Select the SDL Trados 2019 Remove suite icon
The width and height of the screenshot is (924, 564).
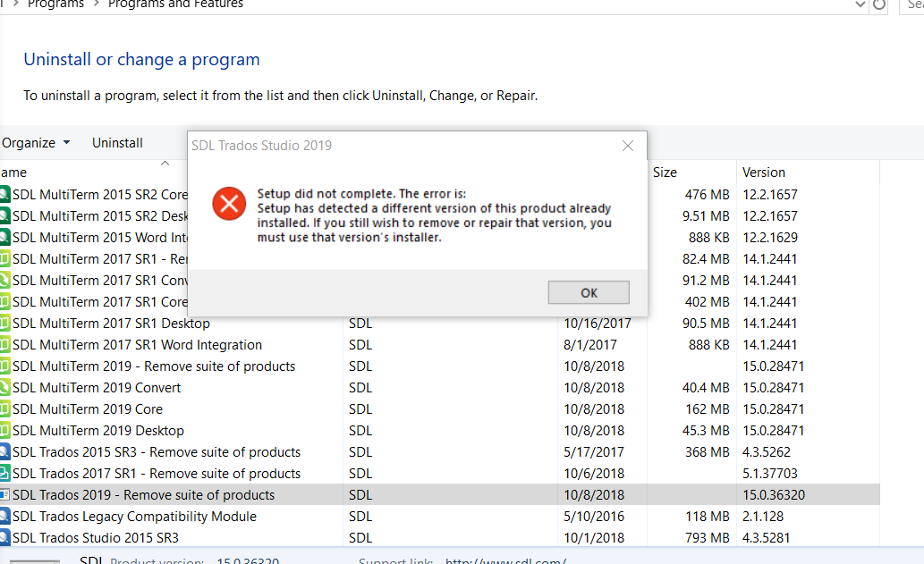[4, 495]
